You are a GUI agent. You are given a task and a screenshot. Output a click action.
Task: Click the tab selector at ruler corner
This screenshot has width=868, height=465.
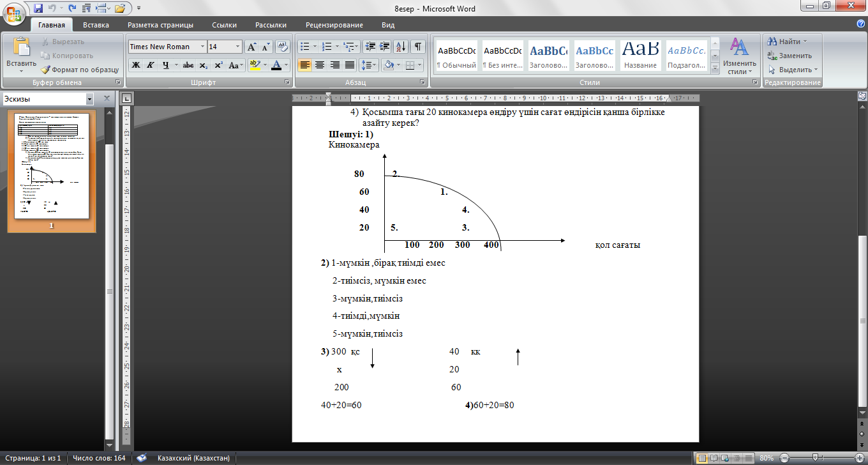[126, 98]
